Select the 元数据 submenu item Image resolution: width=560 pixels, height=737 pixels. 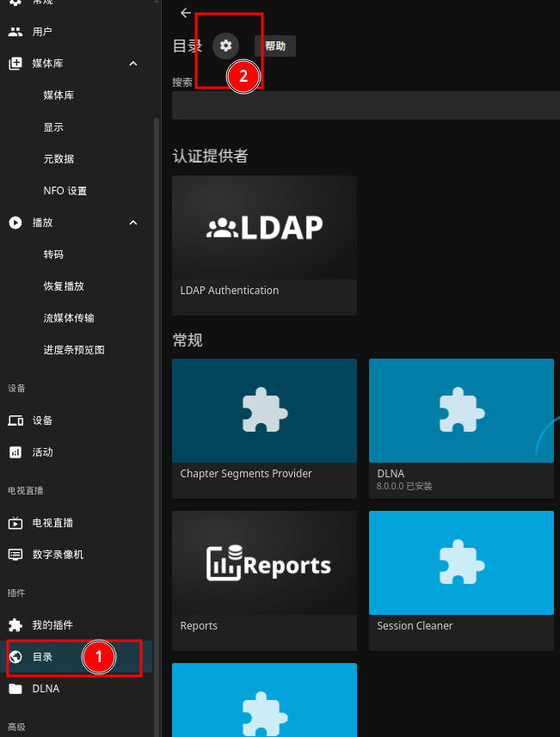coord(58,159)
